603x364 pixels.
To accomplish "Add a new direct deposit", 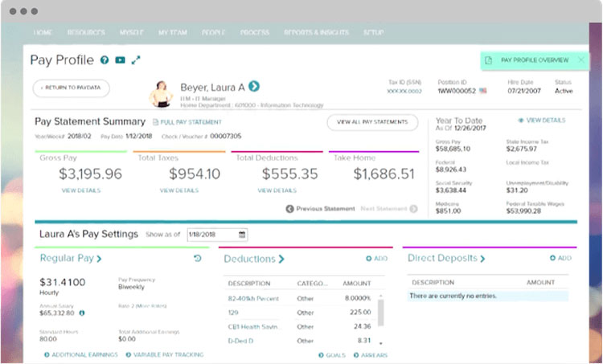I will point(560,258).
